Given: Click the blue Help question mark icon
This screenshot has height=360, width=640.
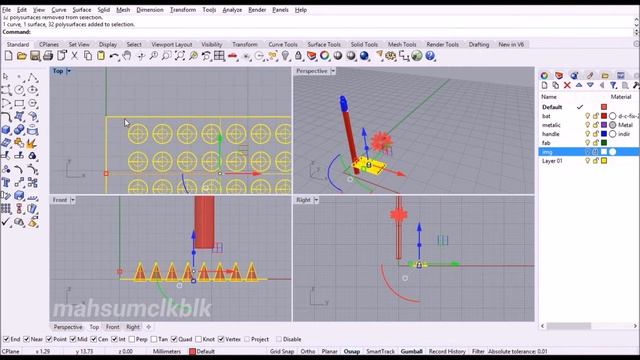Looking at the screenshot, I should 430,56.
